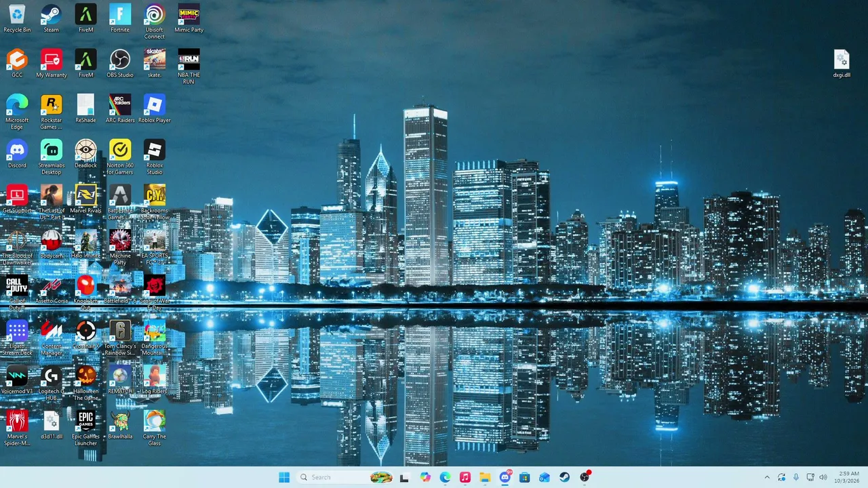Click the microphone icon in the system tray
Viewport: 868px width, 488px height.
pyautogui.click(x=796, y=477)
